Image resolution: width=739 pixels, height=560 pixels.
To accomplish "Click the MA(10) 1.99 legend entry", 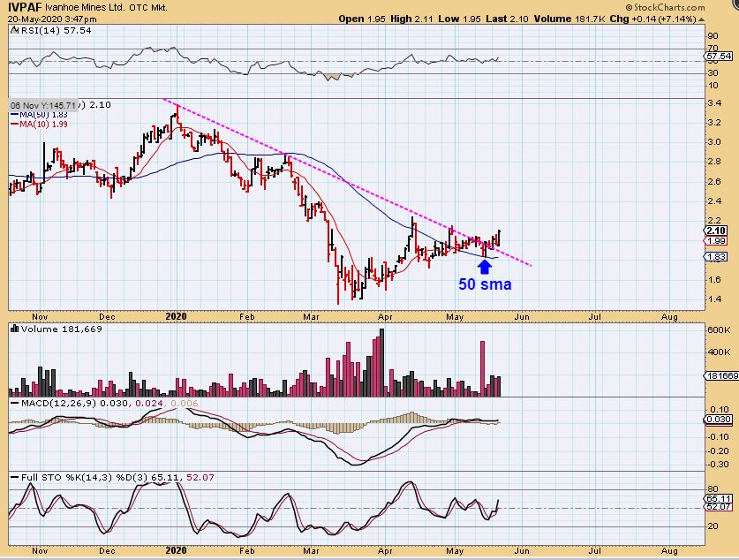I will click(x=39, y=124).
